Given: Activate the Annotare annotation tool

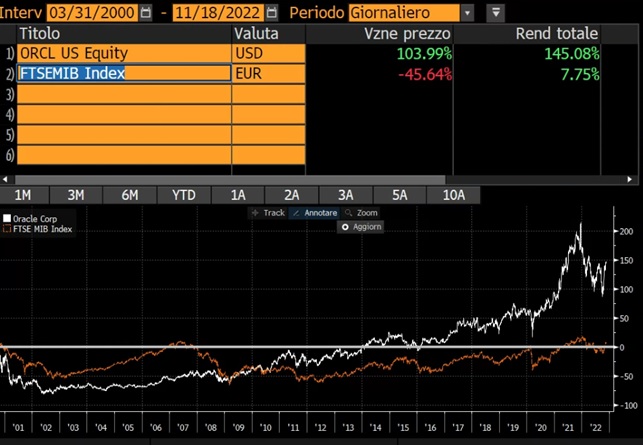Looking at the screenshot, I should tap(315, 213).
